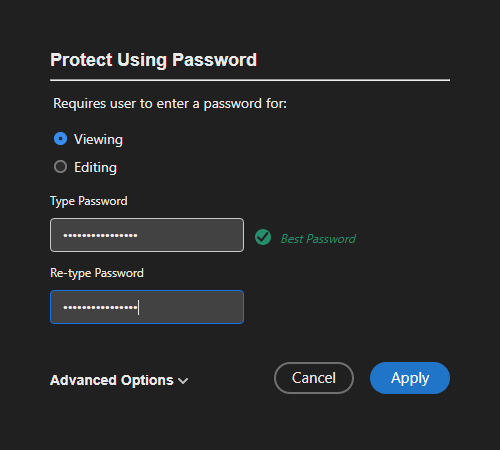Screen dimensions: 500x450
Task: Choose the Viewing option label text
Action: pos(98,140)
